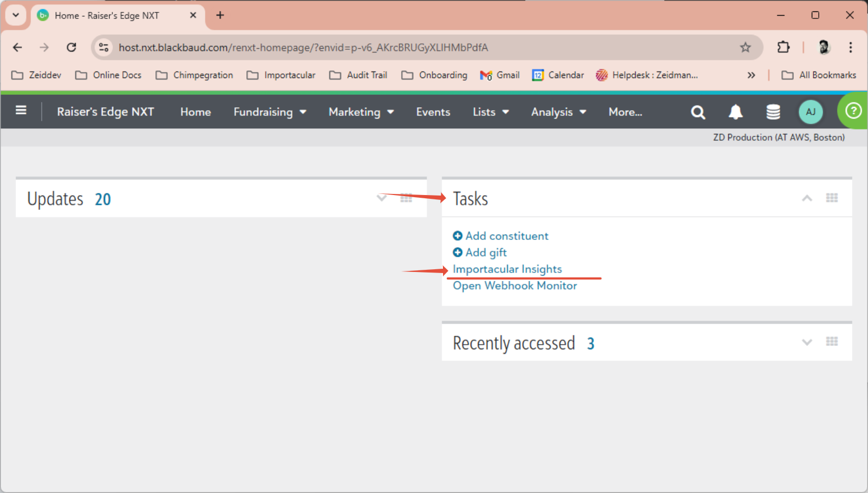868x493 pixels.
Task: Open the More... menu item
Action: 625,112
